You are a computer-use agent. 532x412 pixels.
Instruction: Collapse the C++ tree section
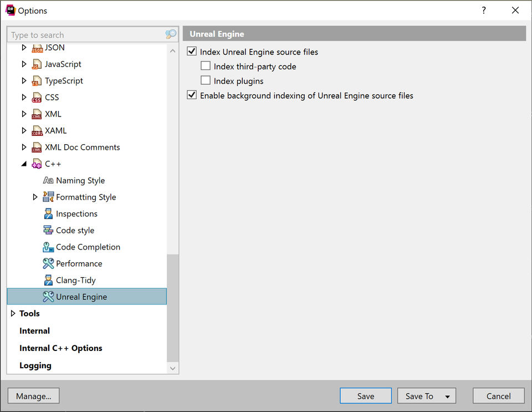(x=24, y=164)
